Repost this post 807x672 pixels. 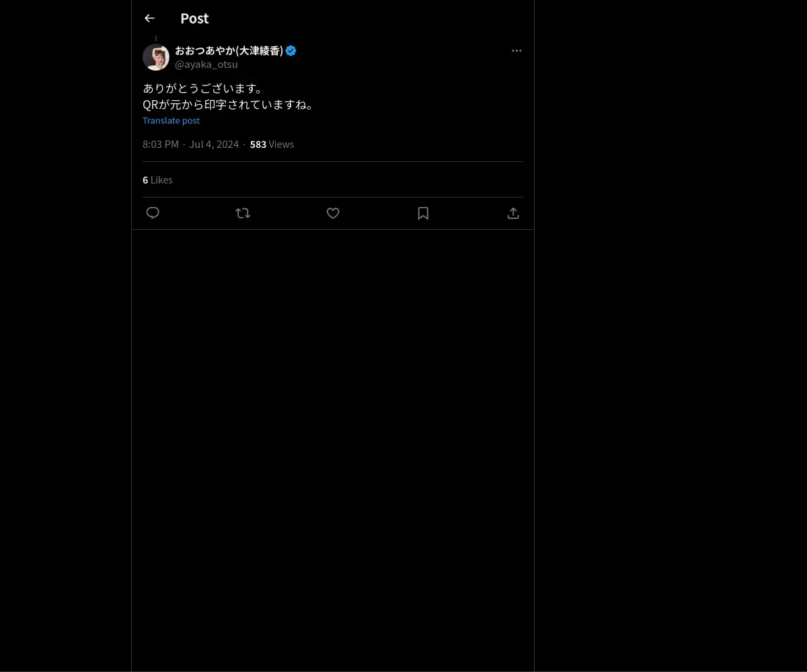pyautogui.click(x=243, y=213)
